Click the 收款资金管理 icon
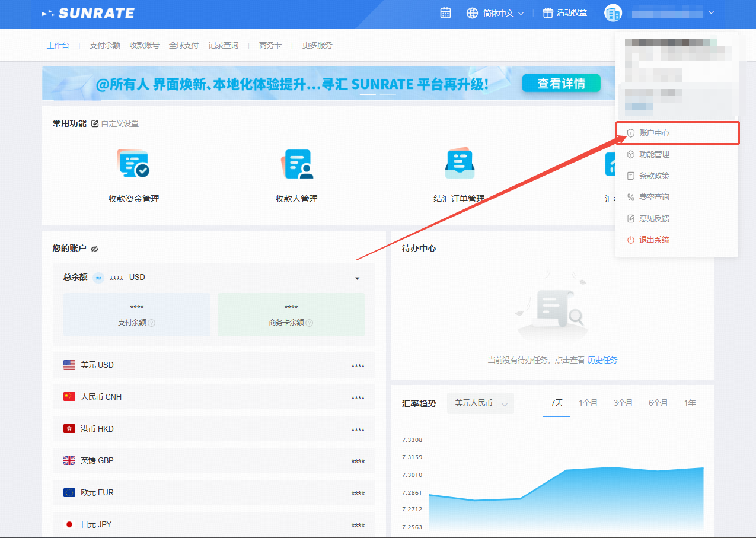Screen dimensions: 756x538 [134, 164]
